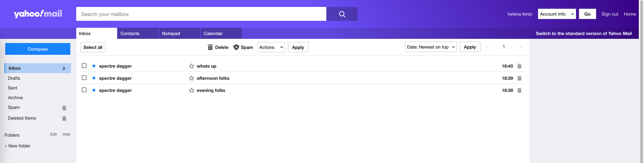Image resolution: width=644 pixels, height=163 pixels.
Task: Open the Account info dropdown
Action: click(557, 14)
